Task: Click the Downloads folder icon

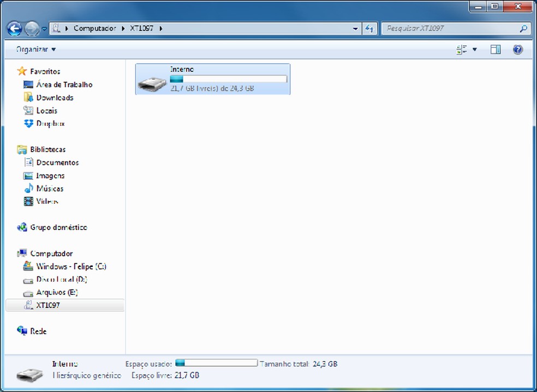Action: pyautogui.click(x=28, y=97)
